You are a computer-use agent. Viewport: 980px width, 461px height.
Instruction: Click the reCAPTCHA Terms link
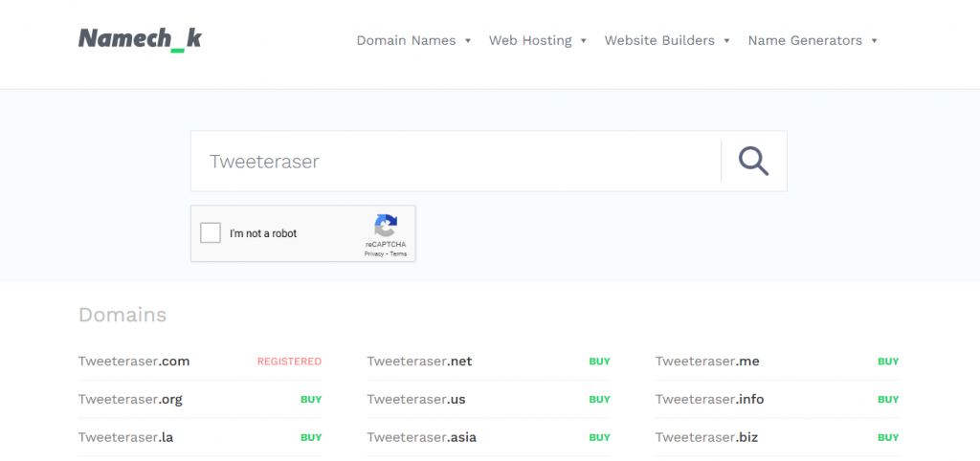[x=398, y=253]
